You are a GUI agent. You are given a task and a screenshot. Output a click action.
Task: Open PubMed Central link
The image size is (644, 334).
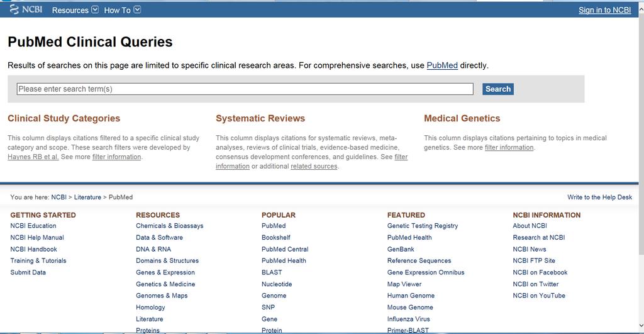coord(285,249)
